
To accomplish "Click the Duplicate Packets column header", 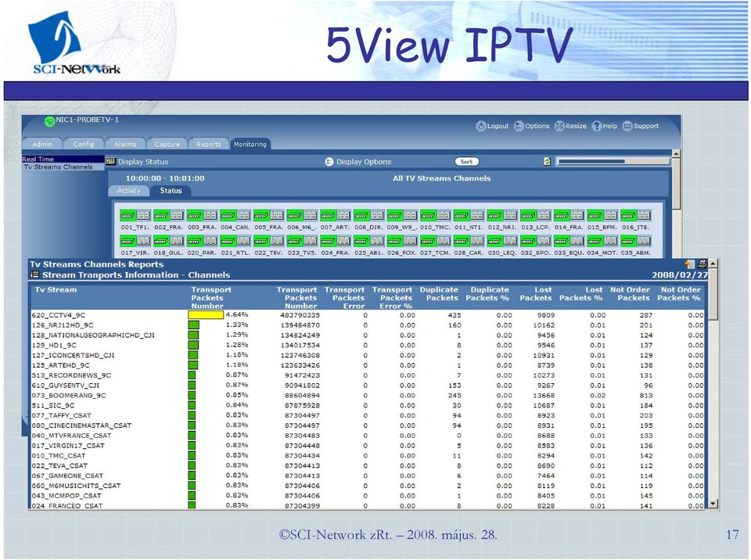I will (x=439, y=293).
